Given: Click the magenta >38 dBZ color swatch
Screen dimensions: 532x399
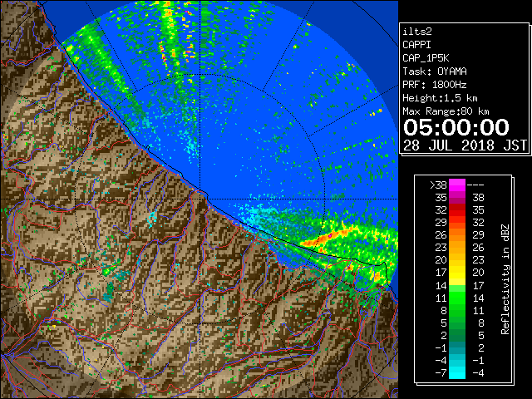Looking at the screenshot, I should coord(457,185).
